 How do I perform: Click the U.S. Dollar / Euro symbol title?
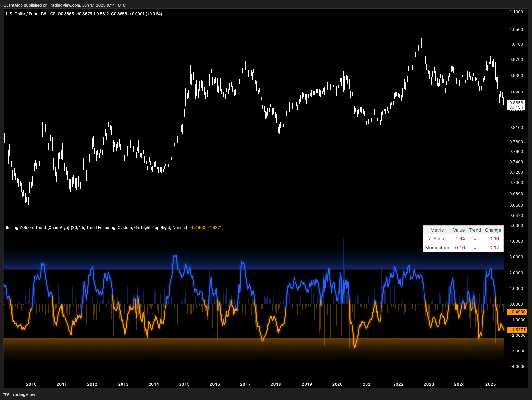pyautogui.click(x=22, y=14)
